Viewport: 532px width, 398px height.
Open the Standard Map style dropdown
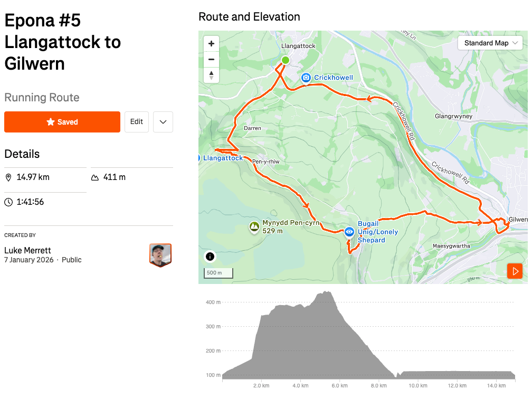click(490, 43)
